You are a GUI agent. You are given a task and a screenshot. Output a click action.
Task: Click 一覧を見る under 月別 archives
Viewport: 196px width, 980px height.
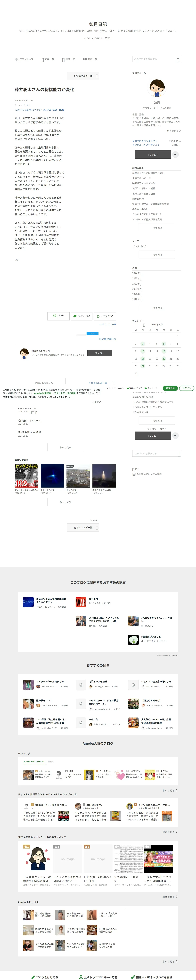[x=156, y=308]
